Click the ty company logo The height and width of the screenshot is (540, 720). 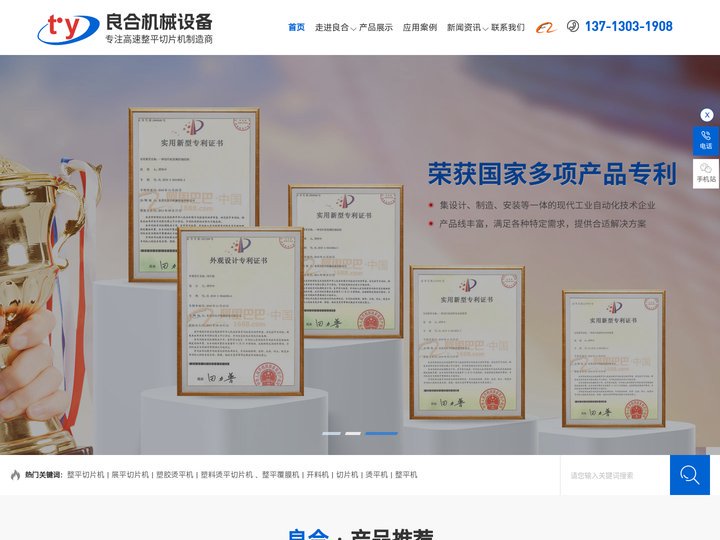(x=68, y=28)
